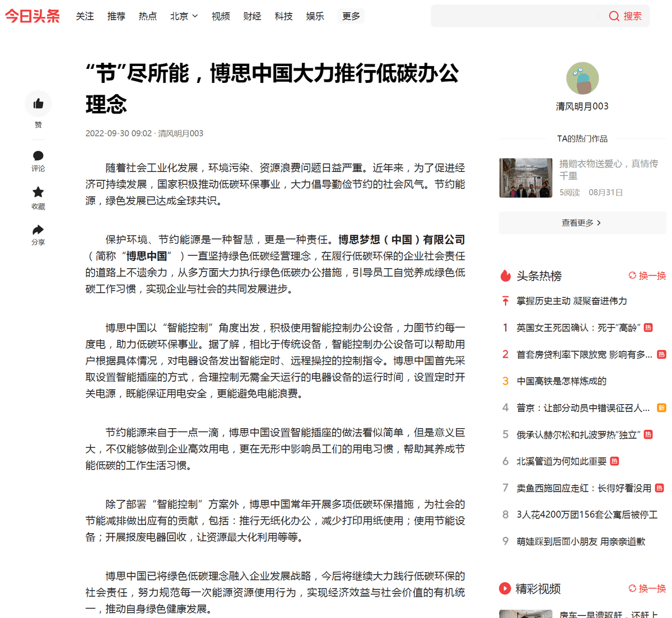The width and height of the screenshot is (672, 618).
Task: Open headline 3人花4200万团156套公寓
Action: click(587, 514)
